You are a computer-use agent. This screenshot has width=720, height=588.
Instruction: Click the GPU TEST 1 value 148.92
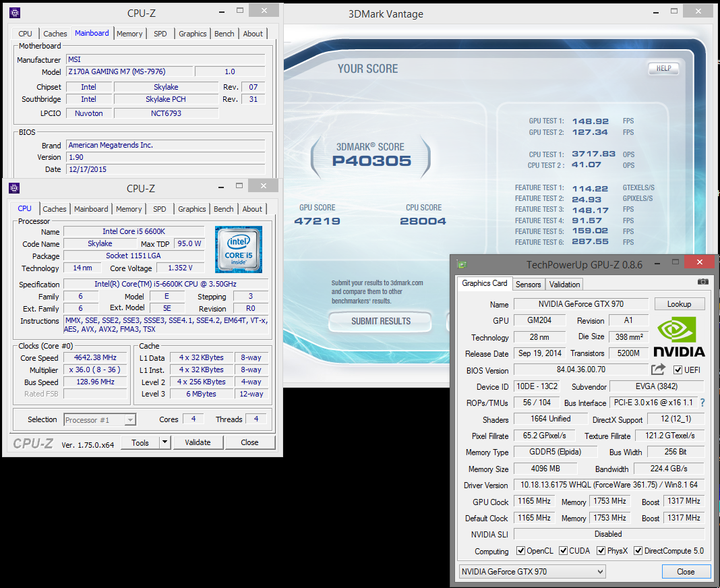pos(590,121)
